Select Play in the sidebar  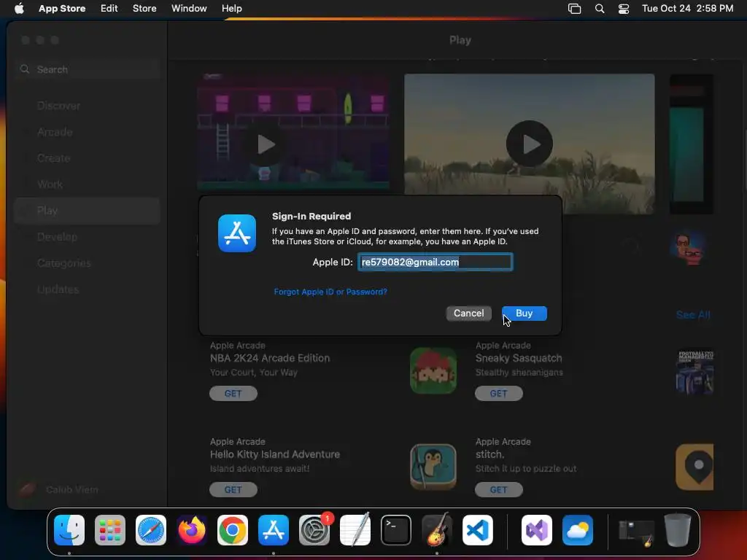[x=88, y=211]
